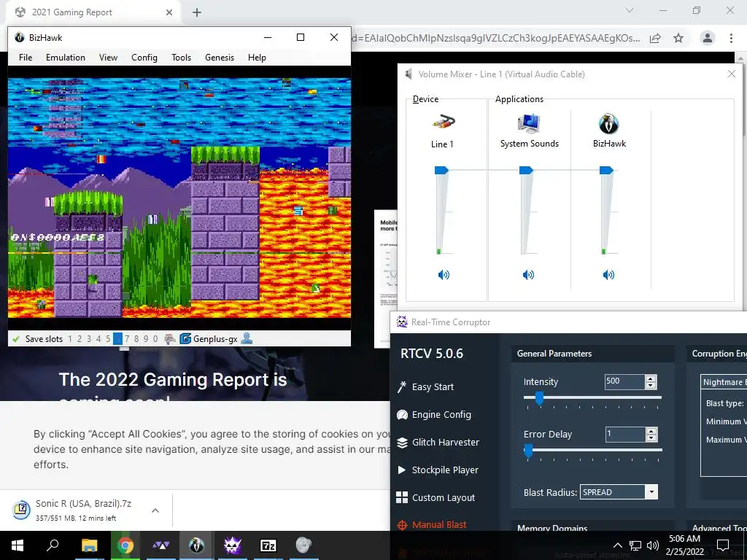Image resolution: width=747 pixels, height=560 pixels.
Task: Click the Intensity value field
Action: (624, 381)
